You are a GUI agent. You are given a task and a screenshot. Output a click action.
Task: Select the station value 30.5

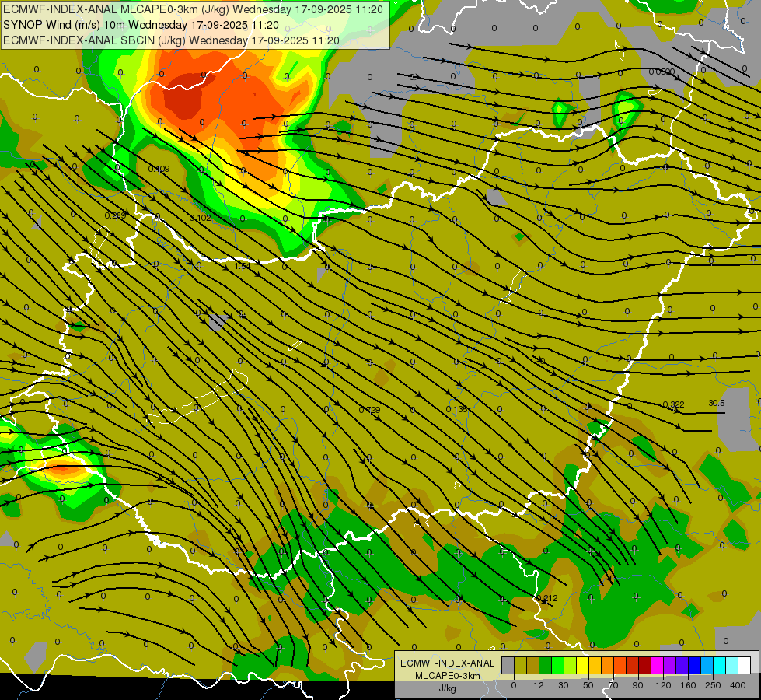[x=717, y=403]
